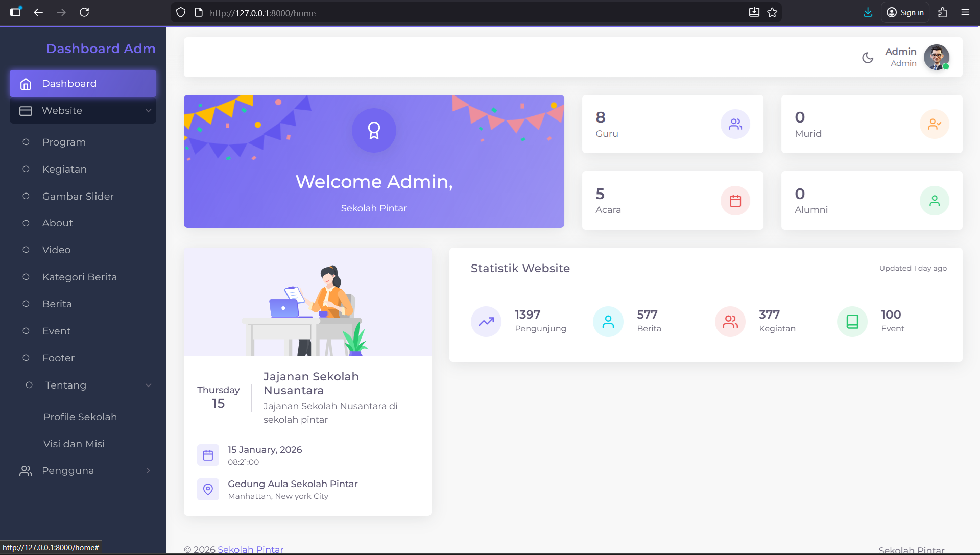Open the Berita menu item in the sidebar
980x555 pixels.
(83, 304)
